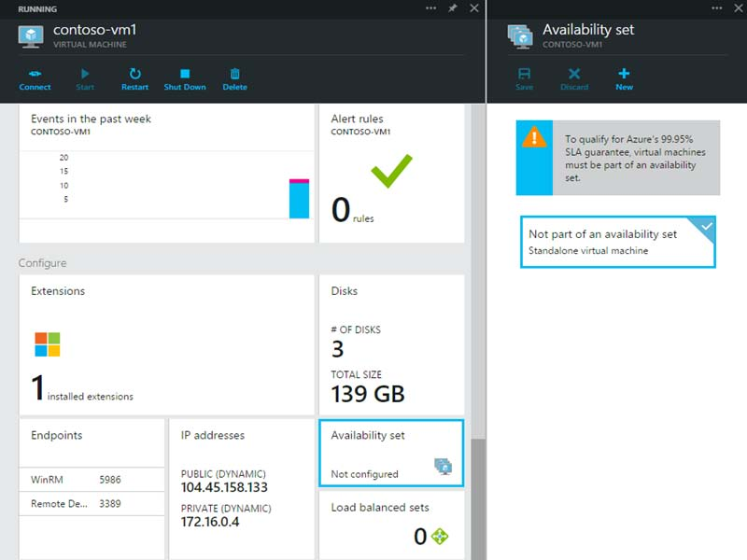Select 'Not part of an availability set' option
The image size is (747, 560).
click(x=617, y=242)
